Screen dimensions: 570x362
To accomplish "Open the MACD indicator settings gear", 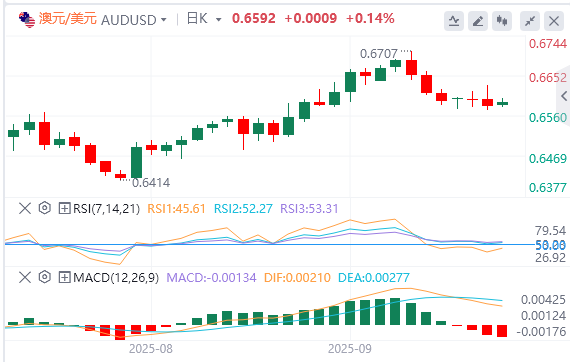I will [x=45, y=277].
